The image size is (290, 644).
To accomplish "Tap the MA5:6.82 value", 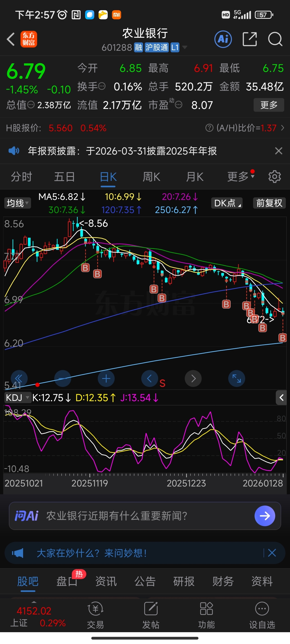I will click(62, 197).
